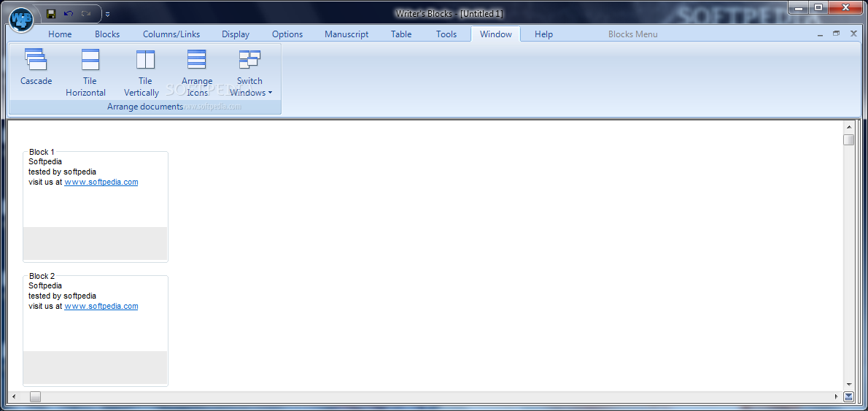This screenshot has width=868, height=411.
Task: Click the horizontal scrollbar left arrow
Action: (14, 396)
